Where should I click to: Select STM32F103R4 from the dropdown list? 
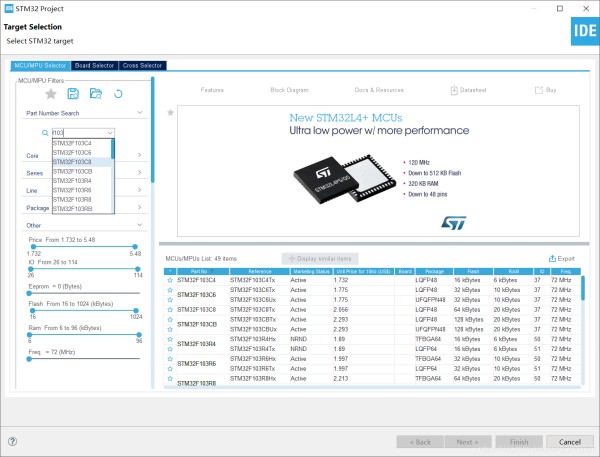point(82,181)
